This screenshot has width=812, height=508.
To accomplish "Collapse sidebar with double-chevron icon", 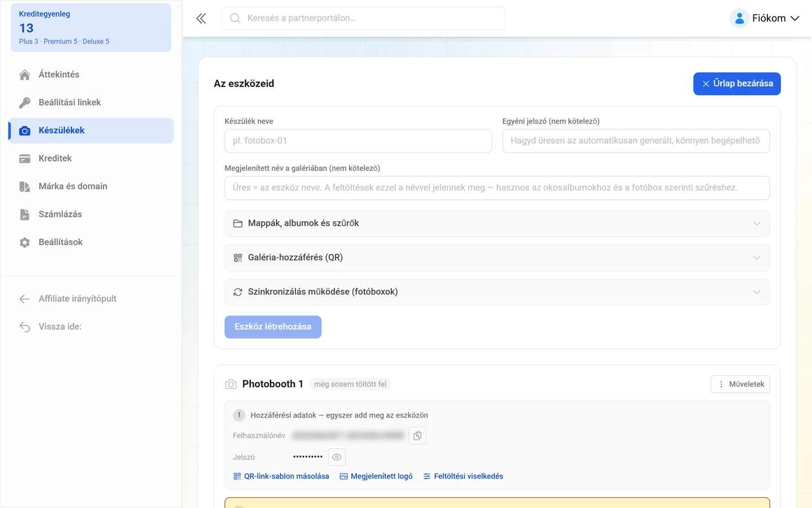I will click(201, 19).
